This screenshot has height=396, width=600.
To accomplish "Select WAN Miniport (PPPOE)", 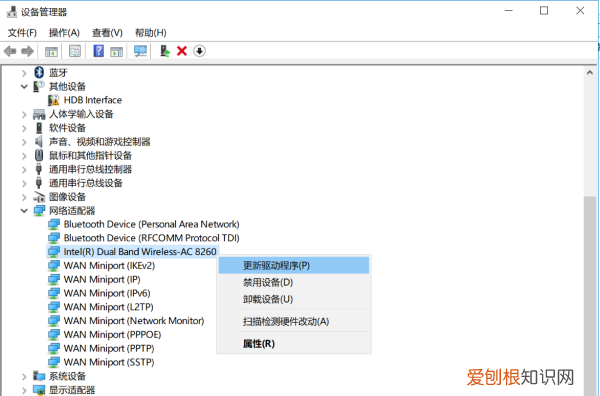I will (x=112, y=334).
